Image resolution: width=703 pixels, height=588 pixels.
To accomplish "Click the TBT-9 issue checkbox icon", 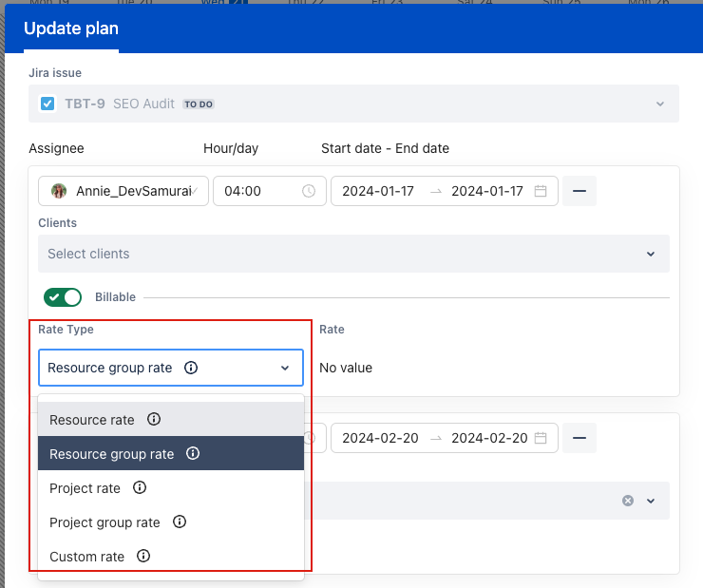I will click(x=47, y=104).
